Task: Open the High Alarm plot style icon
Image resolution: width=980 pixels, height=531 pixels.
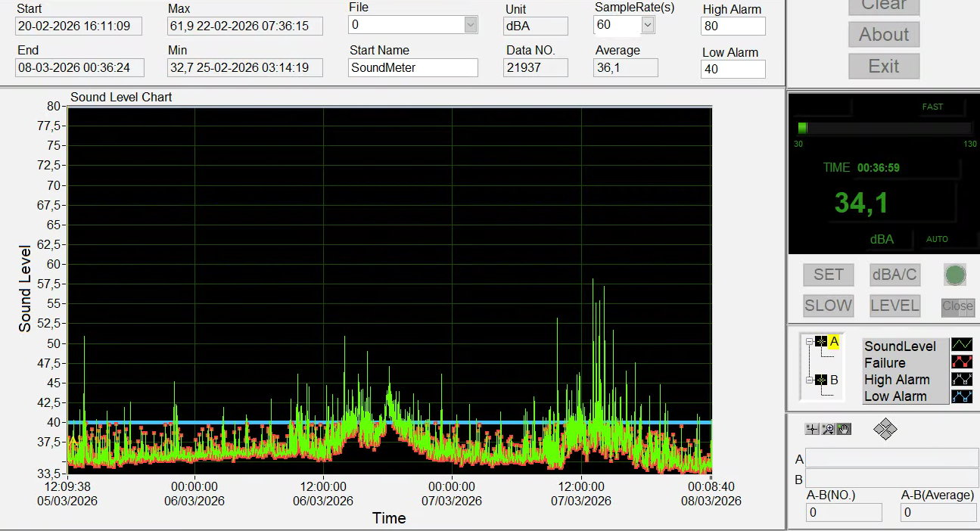Action: [x=961, y=379]
